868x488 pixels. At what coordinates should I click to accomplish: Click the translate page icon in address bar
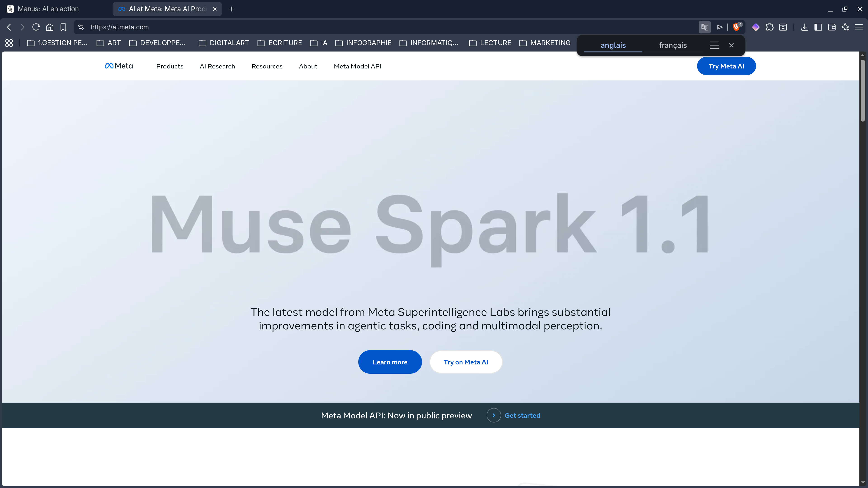click(705, 27)
